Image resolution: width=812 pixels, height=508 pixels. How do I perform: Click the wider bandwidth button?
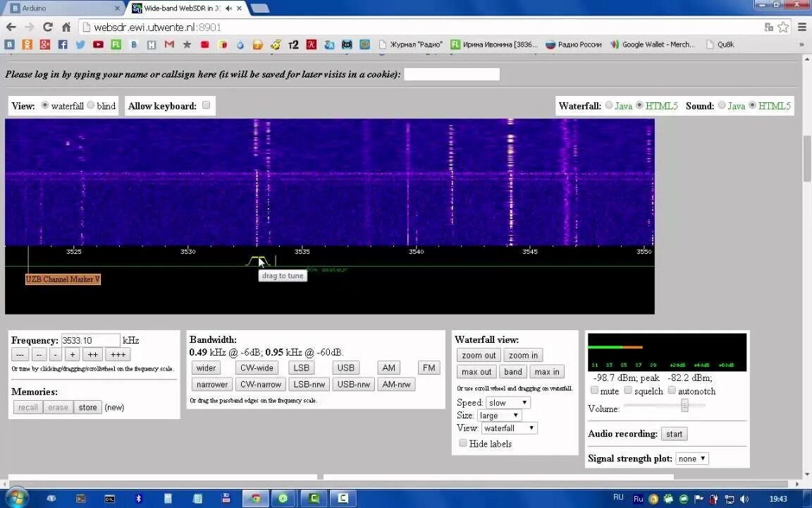click(206, 368)
